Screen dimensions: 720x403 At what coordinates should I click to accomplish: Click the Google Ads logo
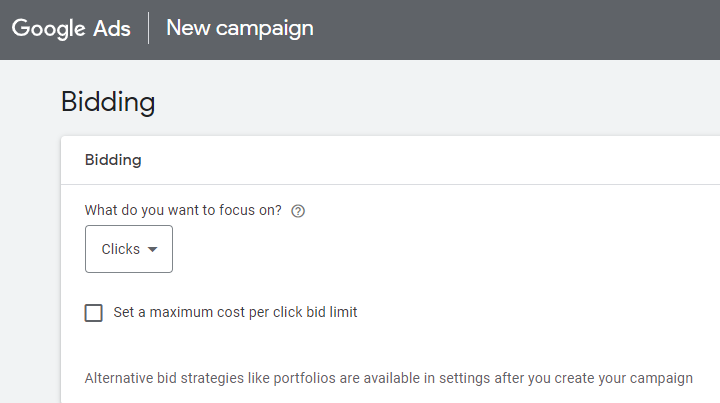(x=71, y=28)
